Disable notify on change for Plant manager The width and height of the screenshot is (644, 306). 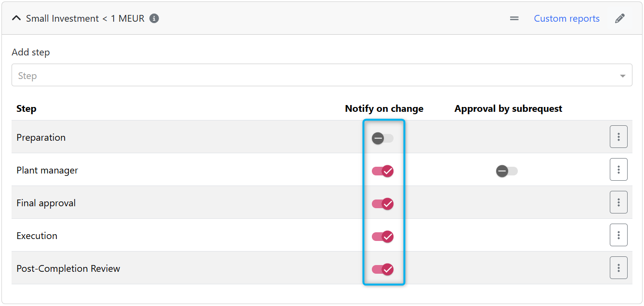coord(382,171)
